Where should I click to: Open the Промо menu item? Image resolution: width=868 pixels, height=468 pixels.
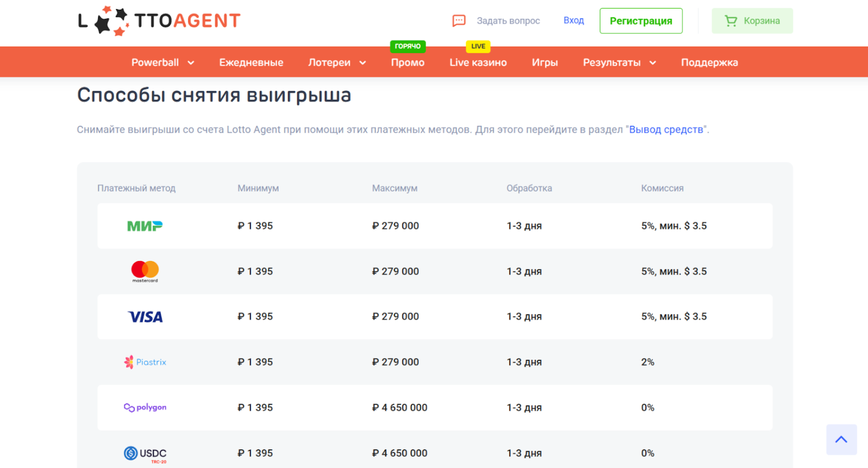click(x=407, y=62)
